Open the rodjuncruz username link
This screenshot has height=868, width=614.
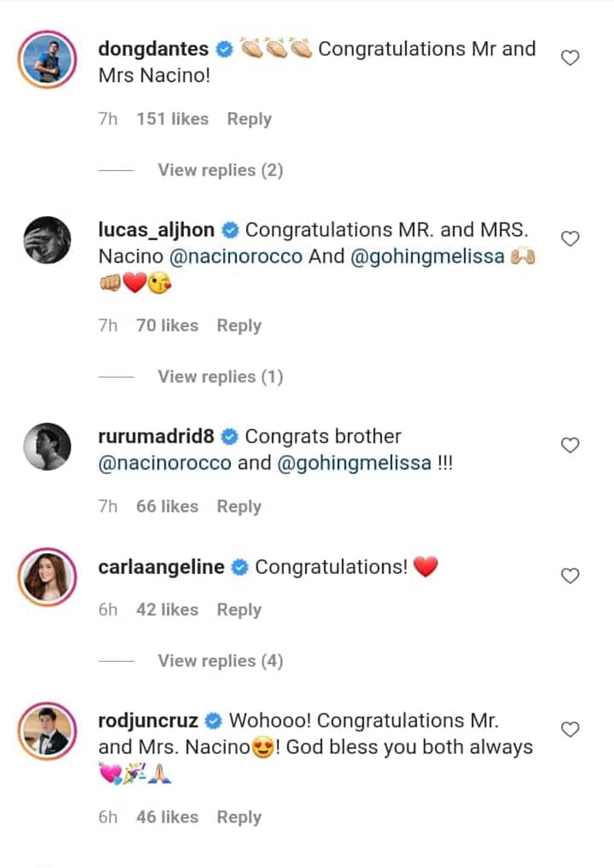click(148, 721)
